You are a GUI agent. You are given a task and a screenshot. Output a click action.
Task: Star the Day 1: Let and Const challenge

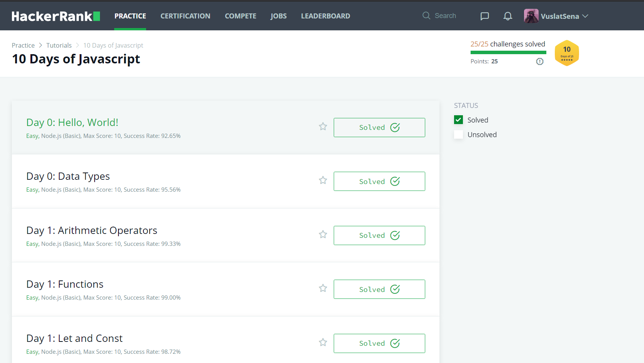coord(323,342)
